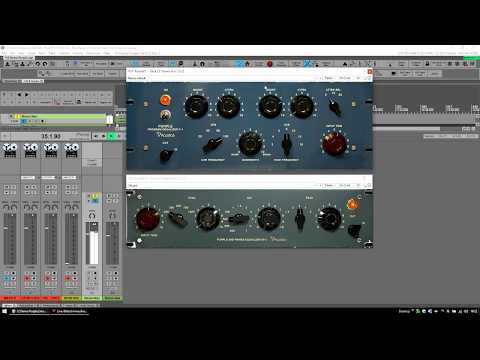Click the 35.1.93 time display
Image resolution: width=480 pixels, height=360 pixels.
coord(51,136)
